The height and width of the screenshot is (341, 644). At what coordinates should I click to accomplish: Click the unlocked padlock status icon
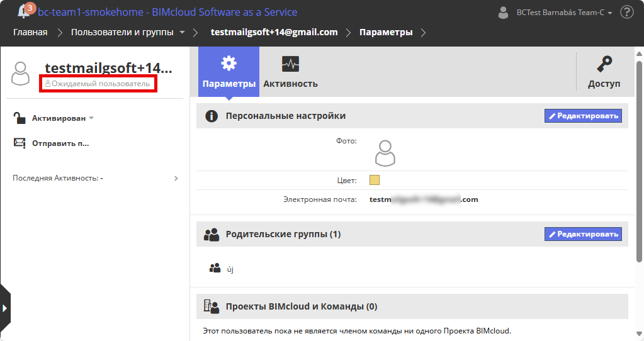click(x=20, y=118)
